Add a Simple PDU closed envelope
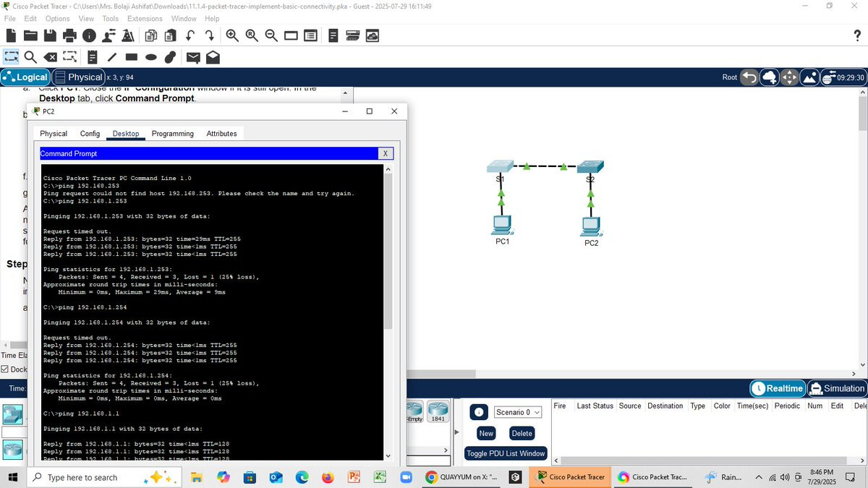This screenshot has height=488, width=868. coord(193,56)
